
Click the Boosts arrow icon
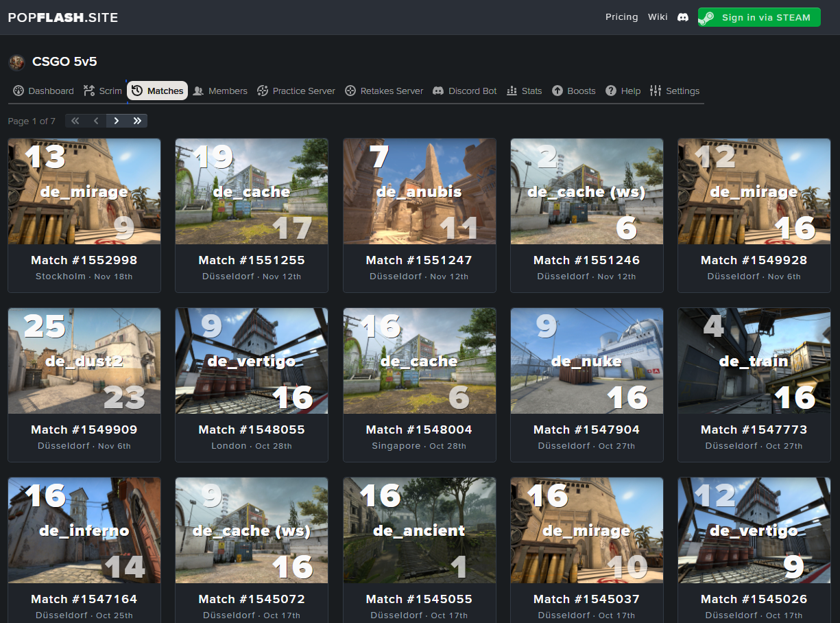pyautogui.click(x=557, y=91)
